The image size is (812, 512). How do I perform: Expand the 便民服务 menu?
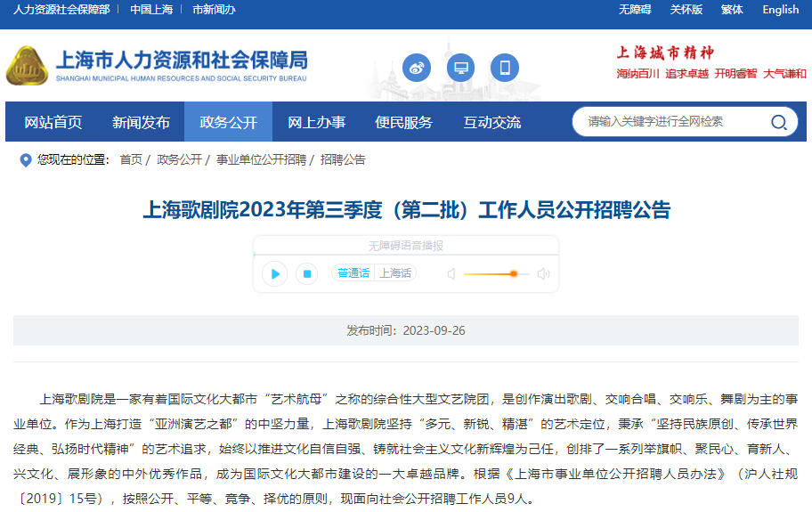click(x=403, y=122)
